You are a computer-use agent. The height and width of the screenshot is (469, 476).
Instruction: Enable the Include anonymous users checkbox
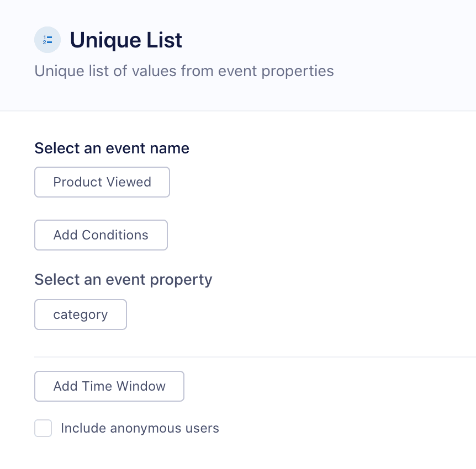pos(43,428)
